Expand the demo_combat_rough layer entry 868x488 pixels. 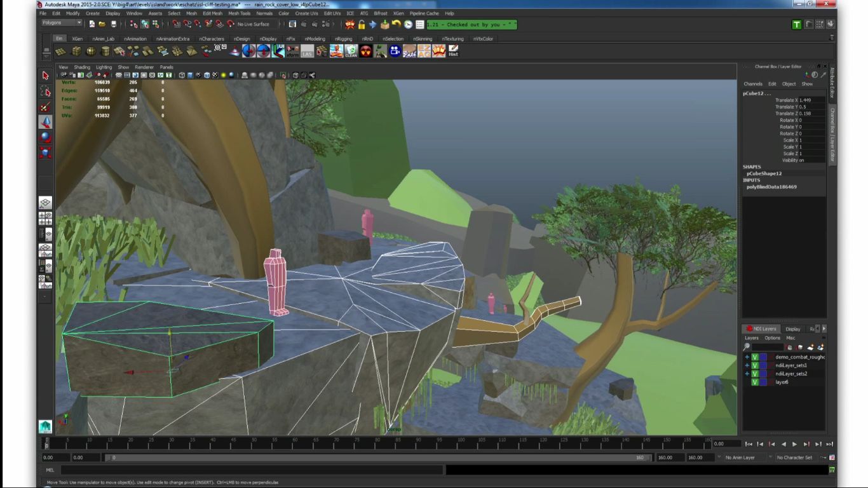click(x=747, y=357)
